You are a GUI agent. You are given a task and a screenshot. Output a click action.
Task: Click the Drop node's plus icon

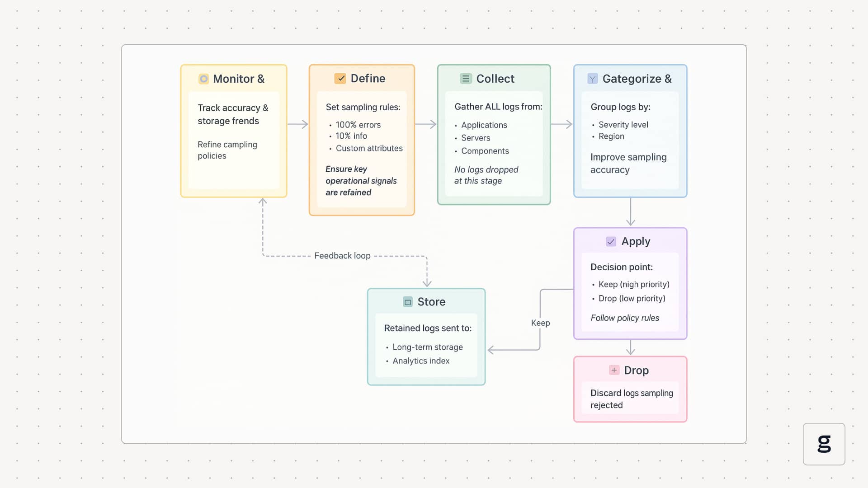tap(614, 370)
